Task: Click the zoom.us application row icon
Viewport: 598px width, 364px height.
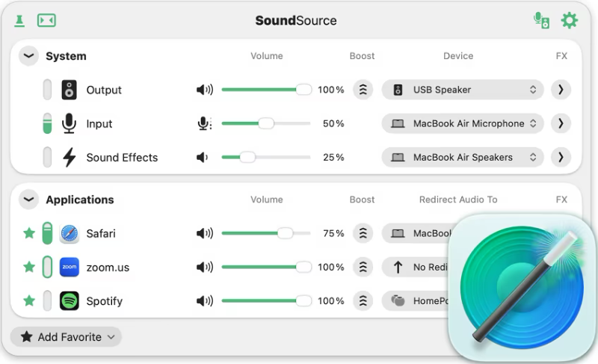Action: pos(70,267)
